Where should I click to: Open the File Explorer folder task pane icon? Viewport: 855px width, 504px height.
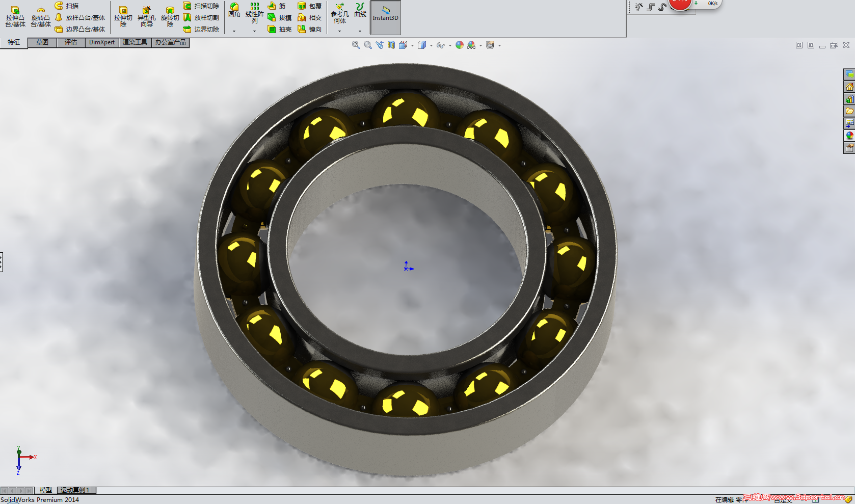(x=849, y=111)
